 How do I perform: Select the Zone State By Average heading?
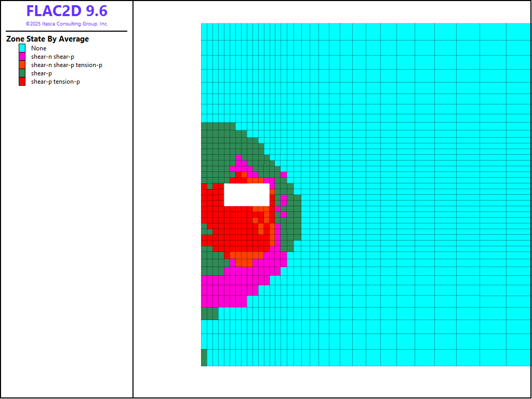[47, 39]
